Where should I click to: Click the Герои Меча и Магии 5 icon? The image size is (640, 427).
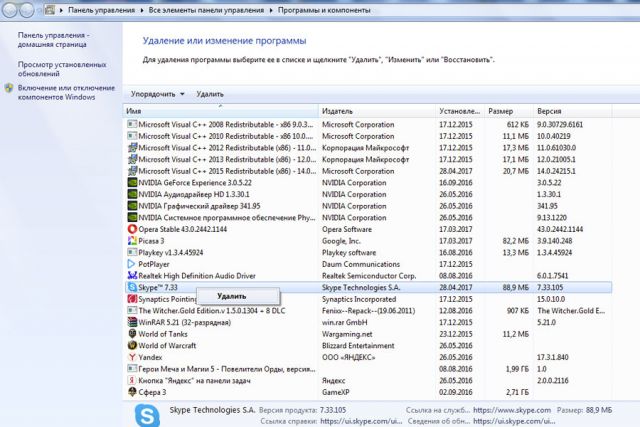click(x=132, y=369)
